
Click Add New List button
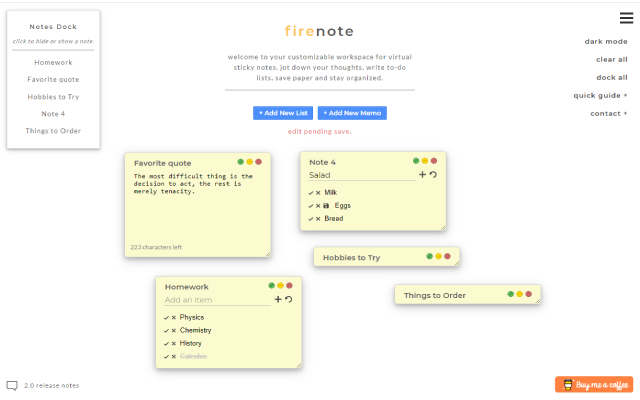point(283,113)
